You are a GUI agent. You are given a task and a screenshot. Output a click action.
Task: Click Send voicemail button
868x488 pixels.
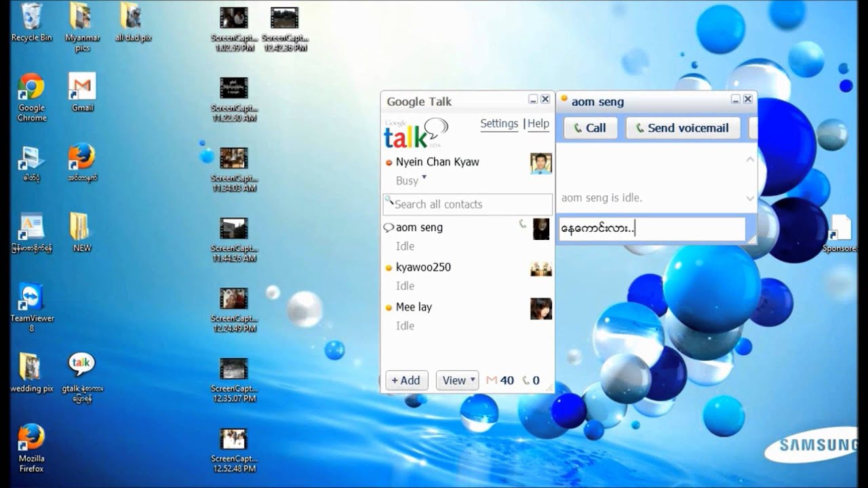pos(682,127)
